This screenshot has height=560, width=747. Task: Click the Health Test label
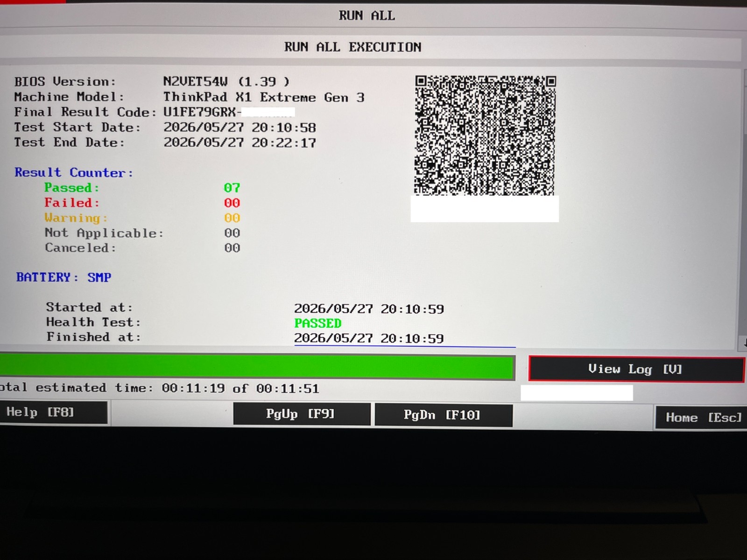[93, 322]
